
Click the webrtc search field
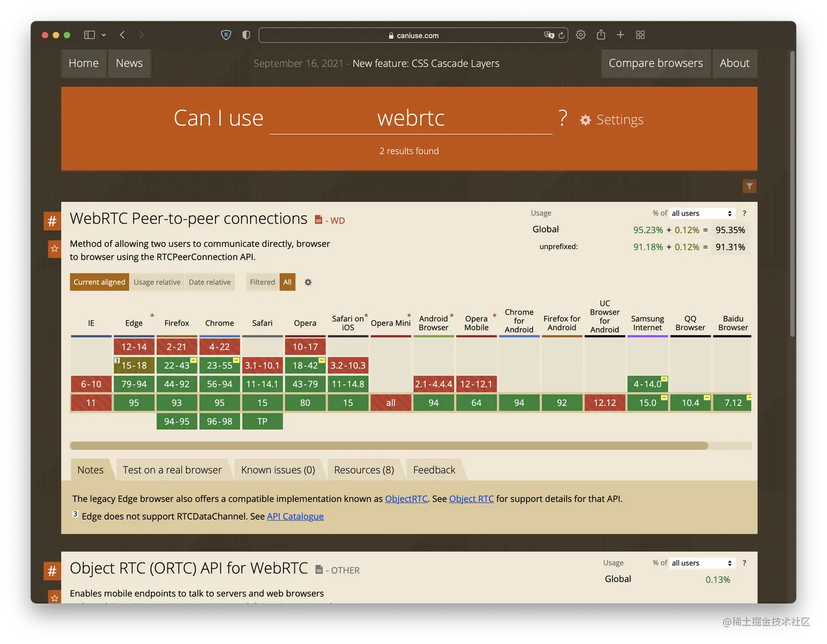[x=411, y=118]
